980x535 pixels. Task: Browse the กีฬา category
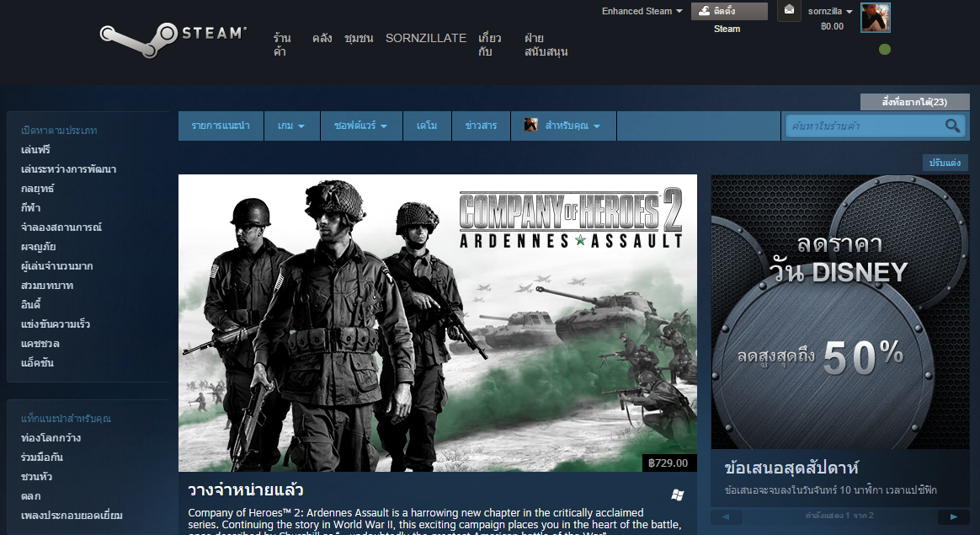pyautogui.click(x=30, y=208)
